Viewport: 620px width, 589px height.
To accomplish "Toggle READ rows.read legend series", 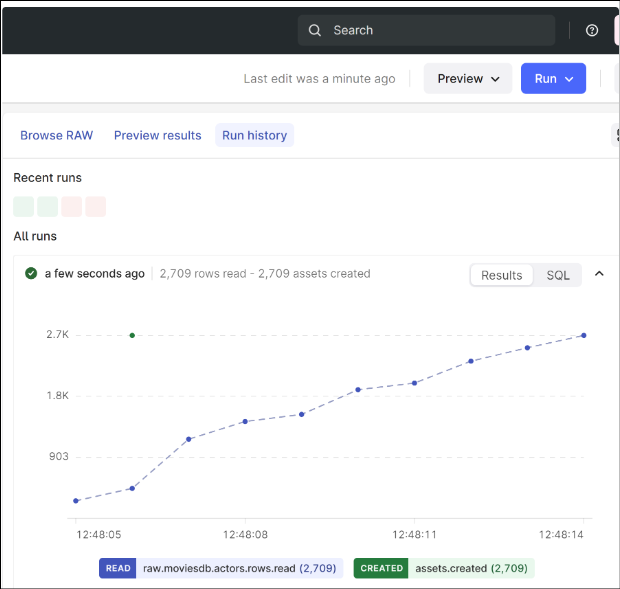I will pos(220,568).
